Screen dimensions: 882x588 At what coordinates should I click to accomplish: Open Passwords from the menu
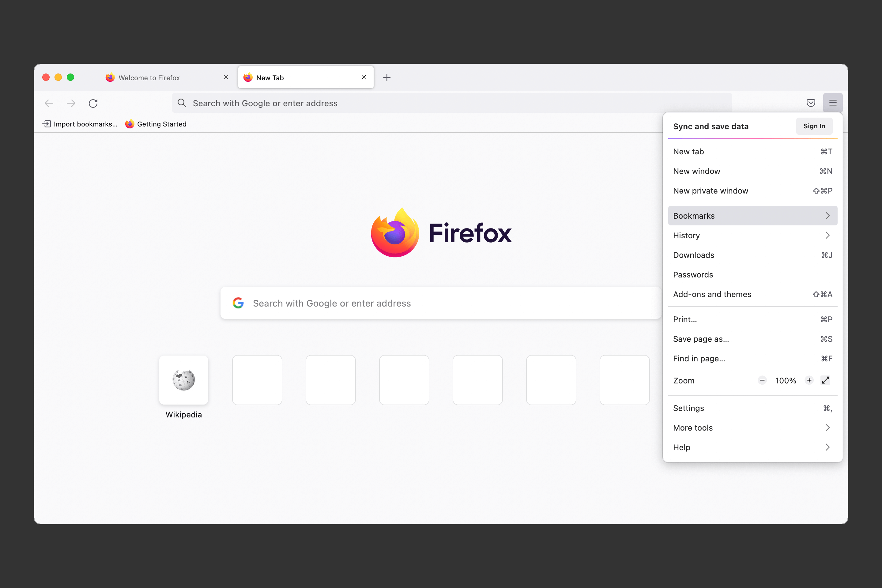[x=753, y=274]
